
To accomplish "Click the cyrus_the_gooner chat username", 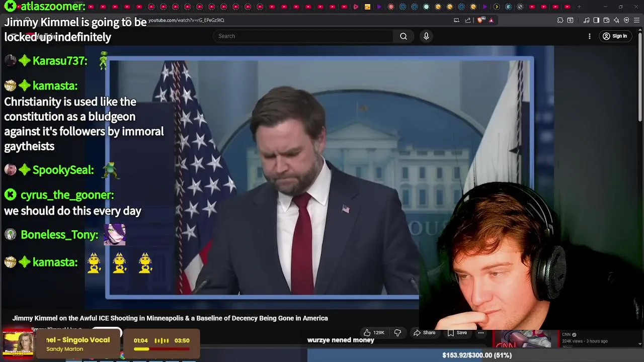I will pyautogui.click(x=67, y=195).
